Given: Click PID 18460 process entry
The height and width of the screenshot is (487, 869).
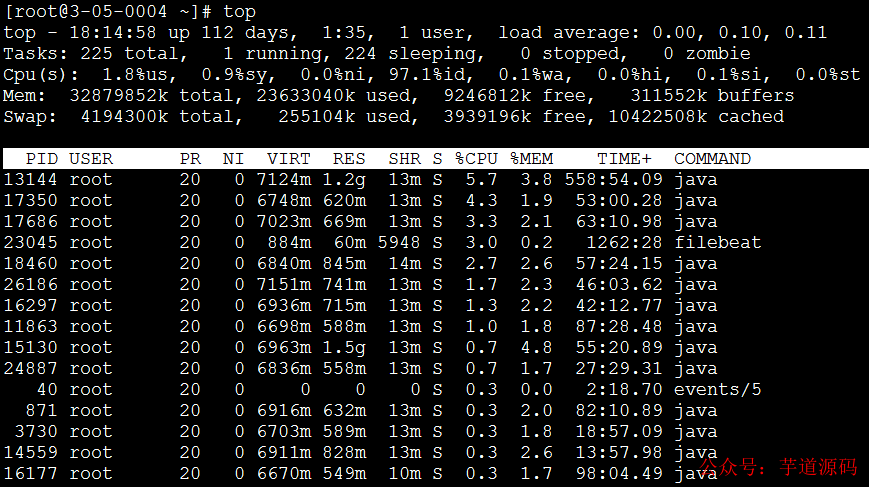Looking at the screenshot, I should tap(30, 264).
